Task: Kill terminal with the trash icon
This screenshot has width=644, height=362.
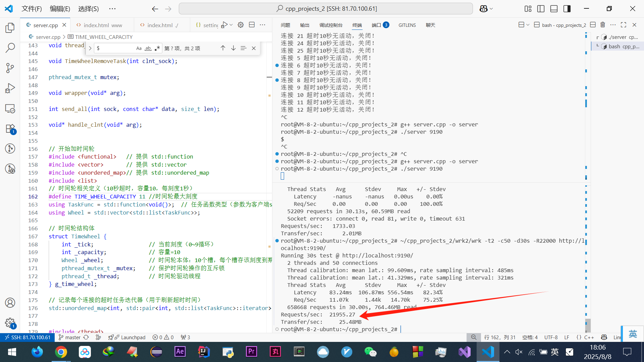Action: [x=603, y=25]
